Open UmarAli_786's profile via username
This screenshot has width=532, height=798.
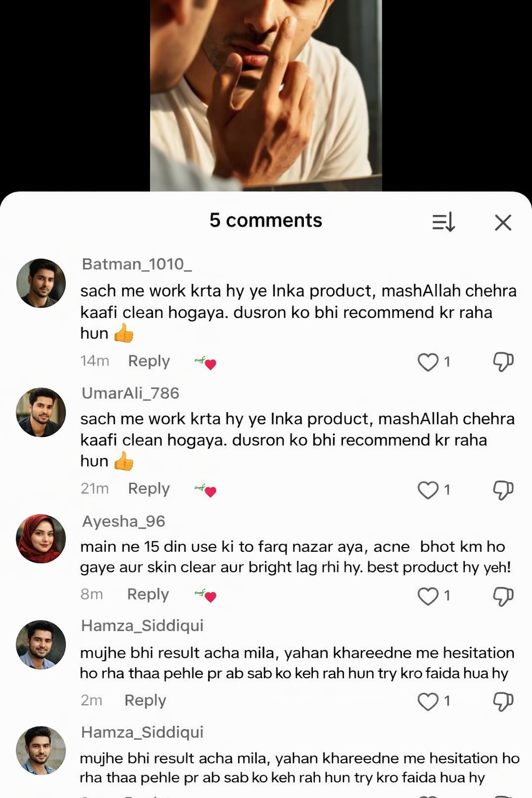tap(130, 393)
